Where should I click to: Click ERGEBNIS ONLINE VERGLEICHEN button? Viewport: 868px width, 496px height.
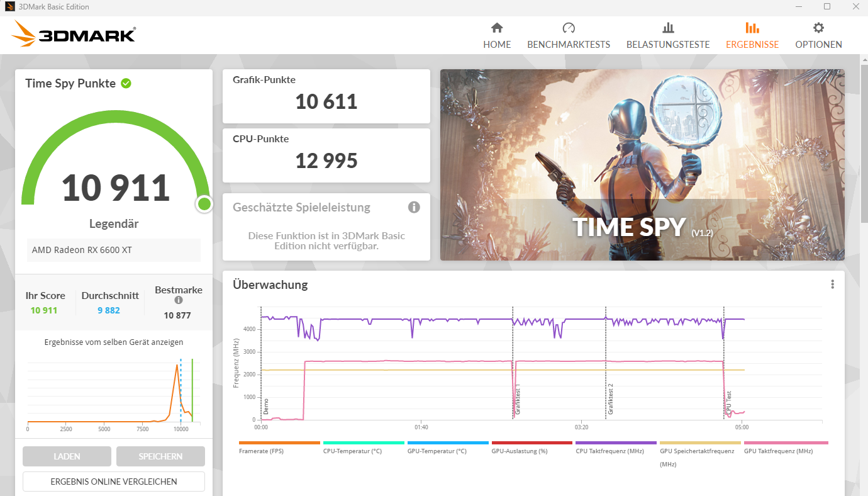pyautogui.click(x=114, y=482)
